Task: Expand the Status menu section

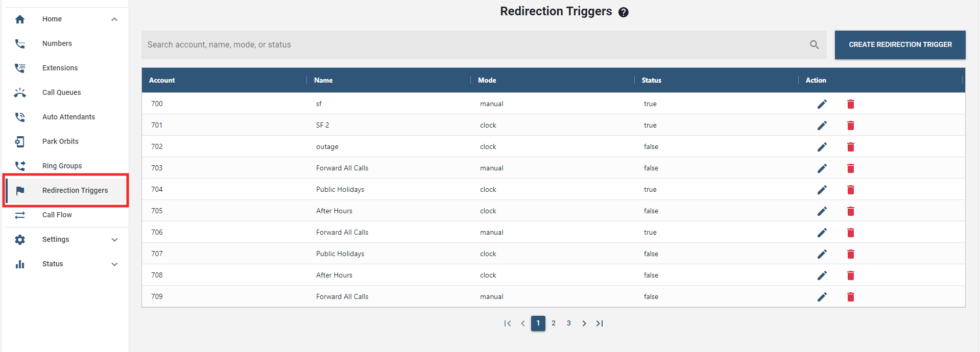Action: click(x=114, y=264)
